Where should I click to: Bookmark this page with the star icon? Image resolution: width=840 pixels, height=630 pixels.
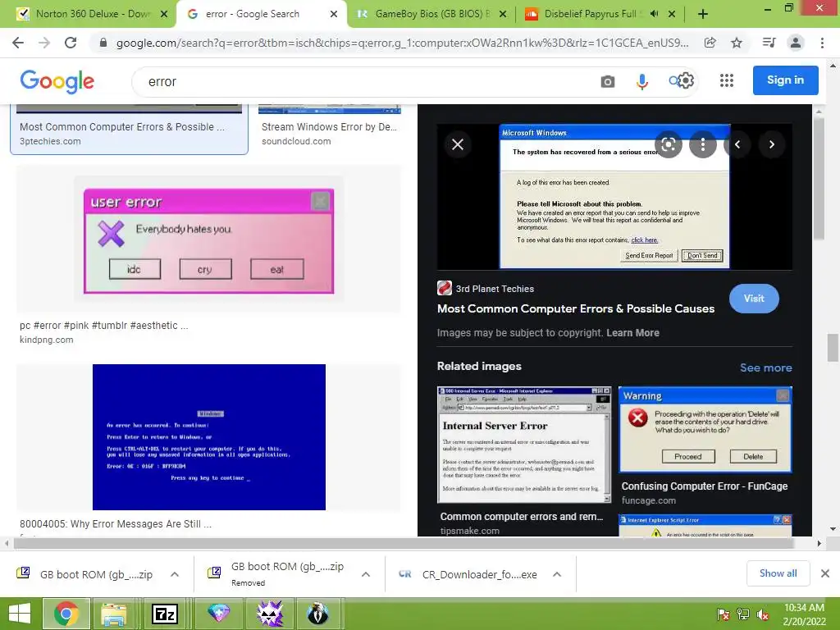pos(737,43)
